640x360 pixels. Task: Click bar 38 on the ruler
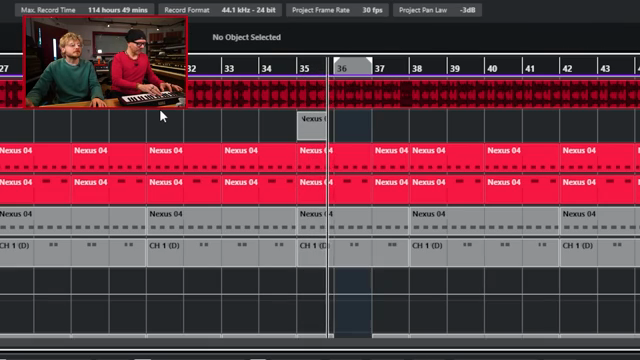tap(417, 69)
